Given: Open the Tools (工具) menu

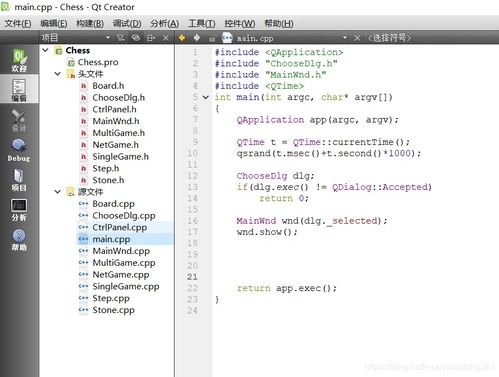Looking at the screenshot, I should (202, 24).
